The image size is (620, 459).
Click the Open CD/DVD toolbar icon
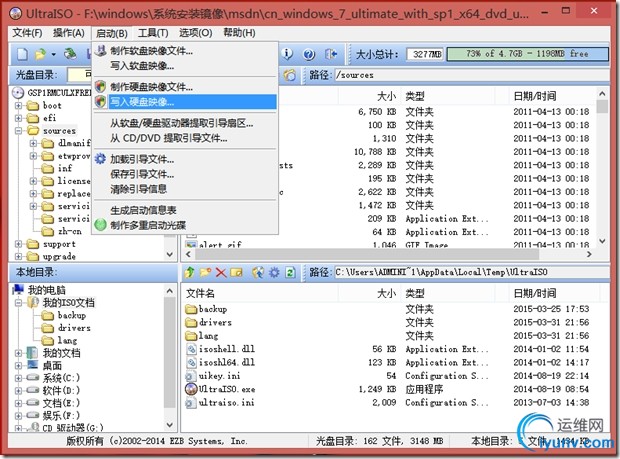coord(70,54)
